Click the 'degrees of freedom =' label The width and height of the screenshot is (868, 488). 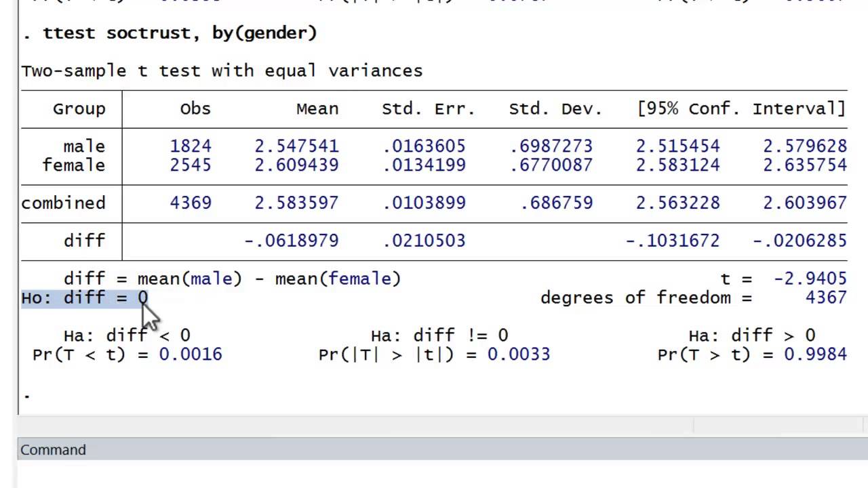click(646, 298)
